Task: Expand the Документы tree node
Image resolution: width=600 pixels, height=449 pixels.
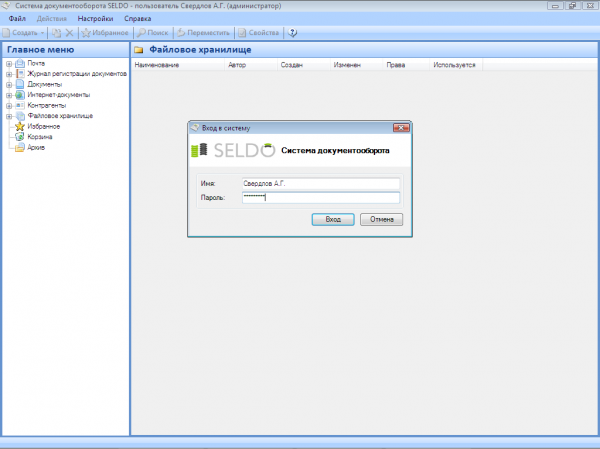Action: click(x=9, y=85)
